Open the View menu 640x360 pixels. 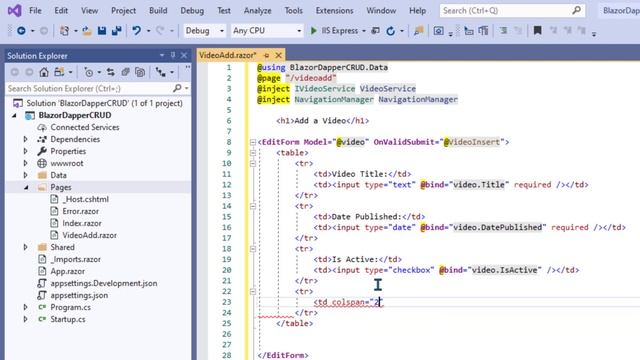pos(89,11)
